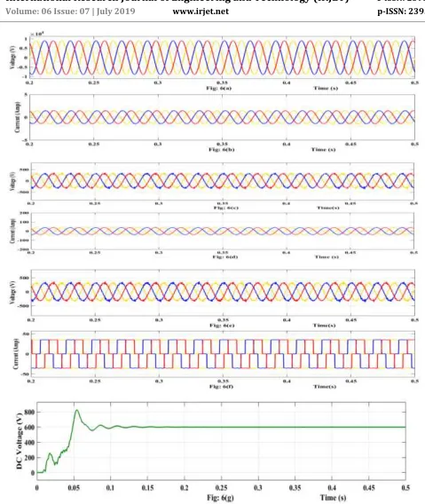425x504 pixels.
Task: Click the 'DC Voltage (V)' axis label
Action: pyautogui.click(x=20, y=440)
